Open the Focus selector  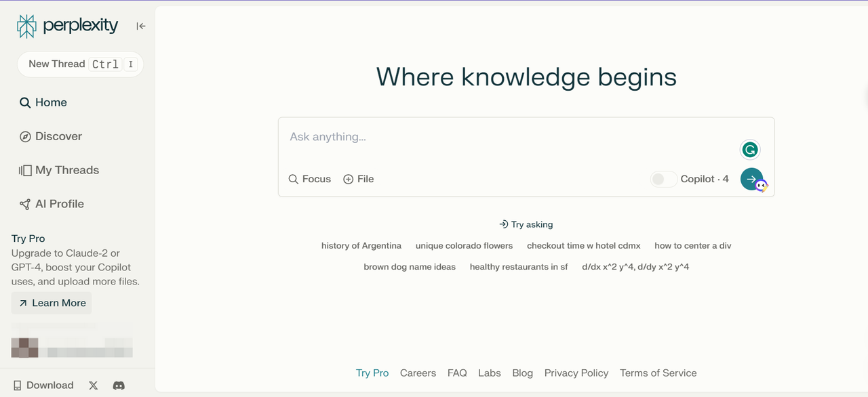click(x=310, y=179)
